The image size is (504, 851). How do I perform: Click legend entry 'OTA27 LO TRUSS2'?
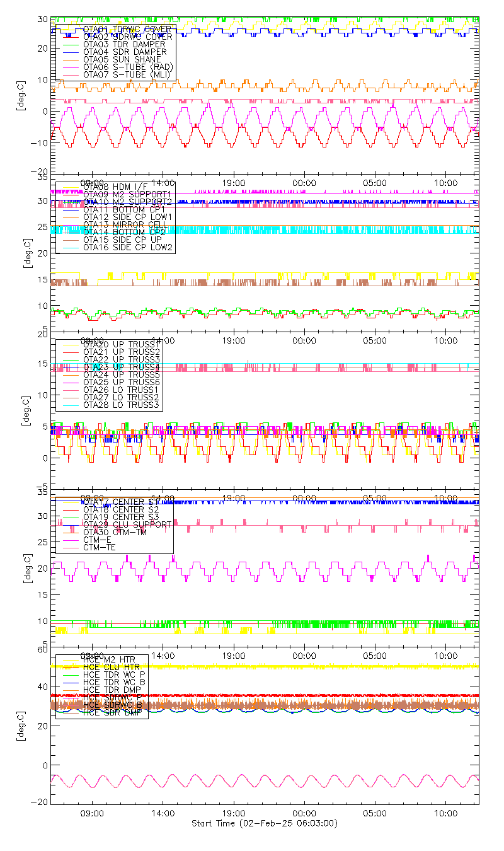(122, 397)
